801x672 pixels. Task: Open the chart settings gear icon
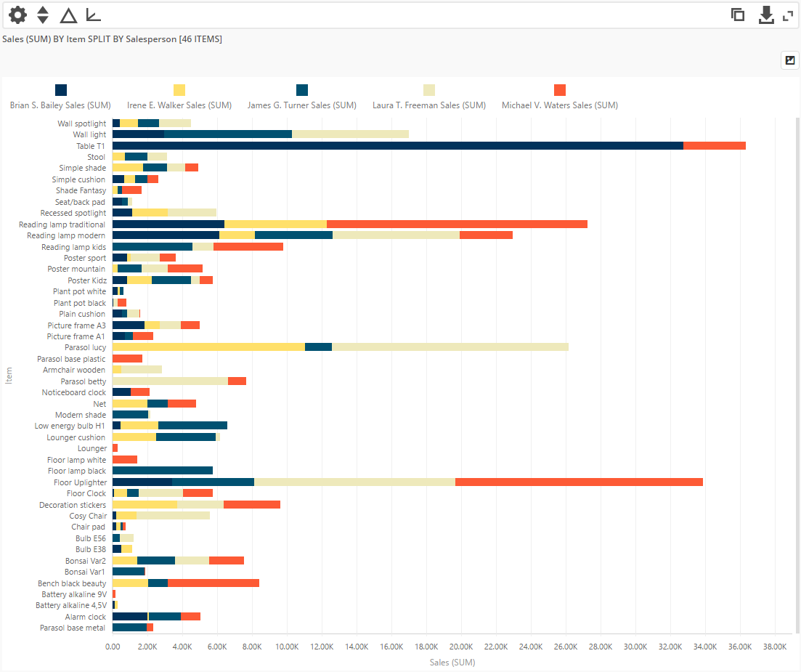[x=17, y=15]
